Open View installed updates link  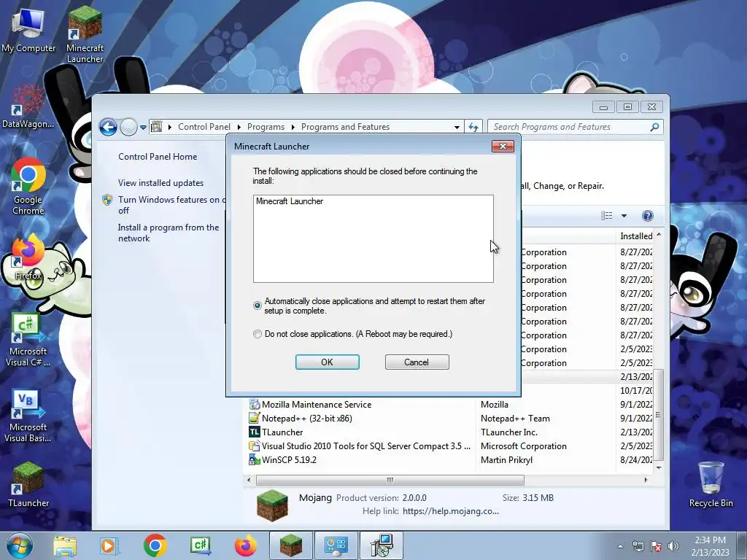coord(161,183)
